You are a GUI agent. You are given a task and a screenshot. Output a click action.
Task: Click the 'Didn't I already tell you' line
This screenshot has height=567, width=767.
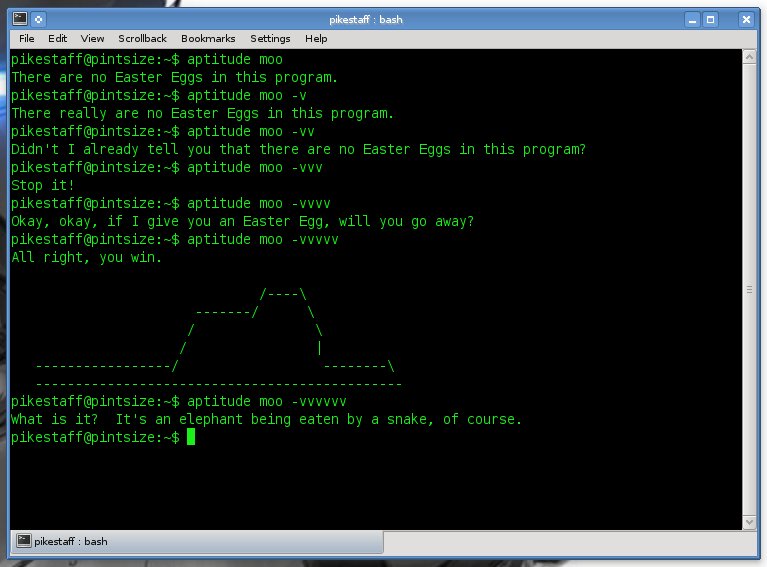coord(298,149)
